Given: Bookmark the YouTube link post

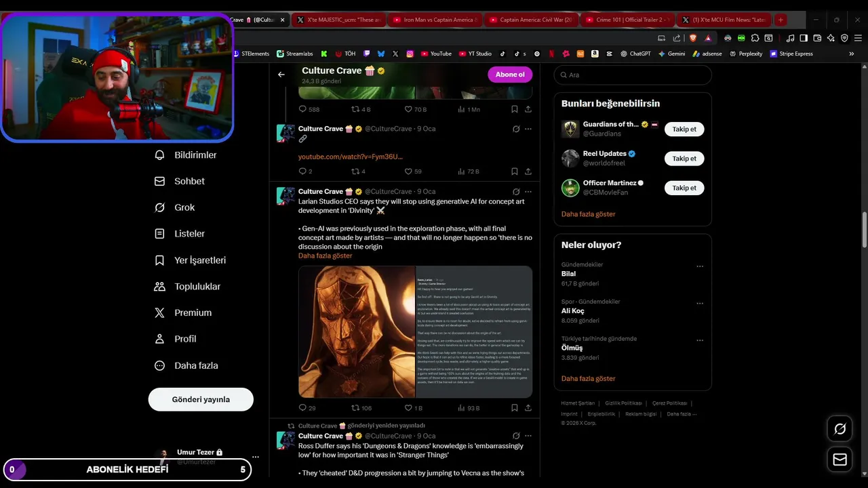Looking at the screenshot, I should click(515, 171).
